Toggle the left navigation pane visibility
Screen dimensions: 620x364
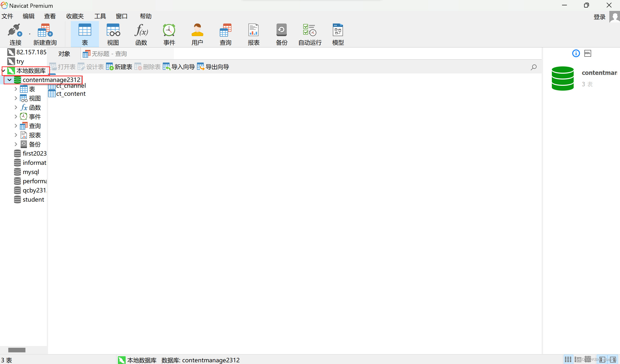point(602,360)
